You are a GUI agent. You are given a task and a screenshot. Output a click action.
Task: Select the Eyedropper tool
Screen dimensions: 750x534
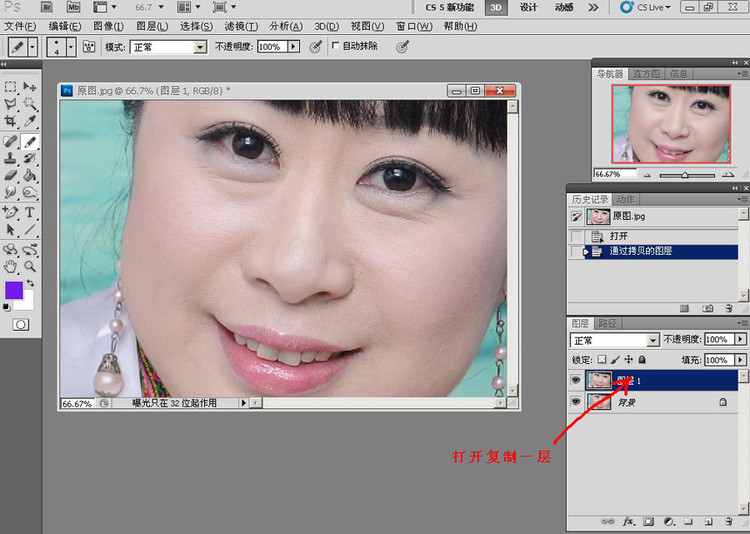pos(30,121)
